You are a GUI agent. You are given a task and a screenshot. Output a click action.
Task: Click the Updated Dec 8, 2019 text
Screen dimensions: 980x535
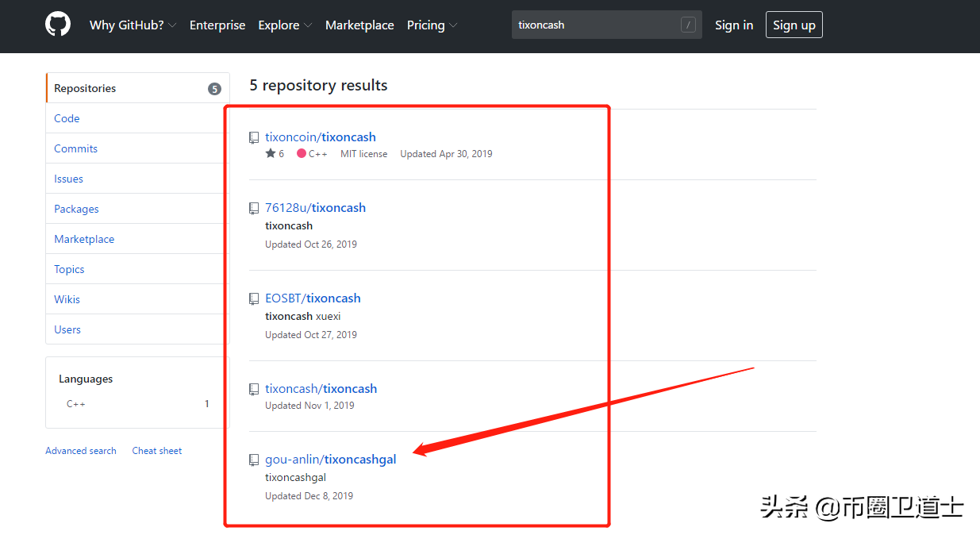pos(309,496)
